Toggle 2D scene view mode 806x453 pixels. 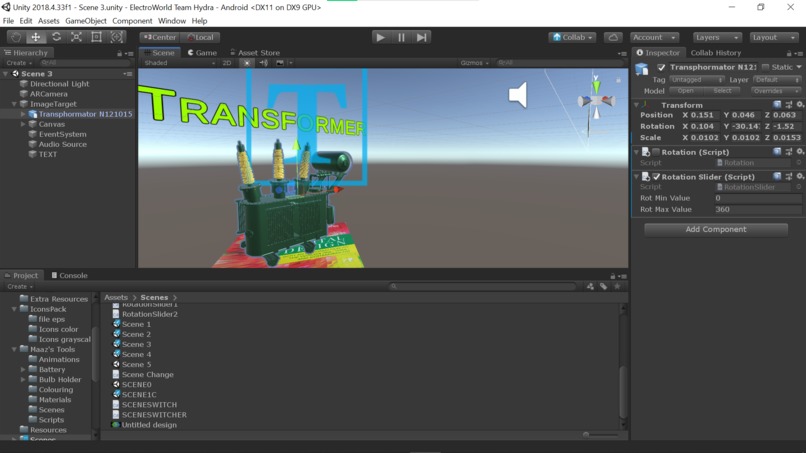227,63
